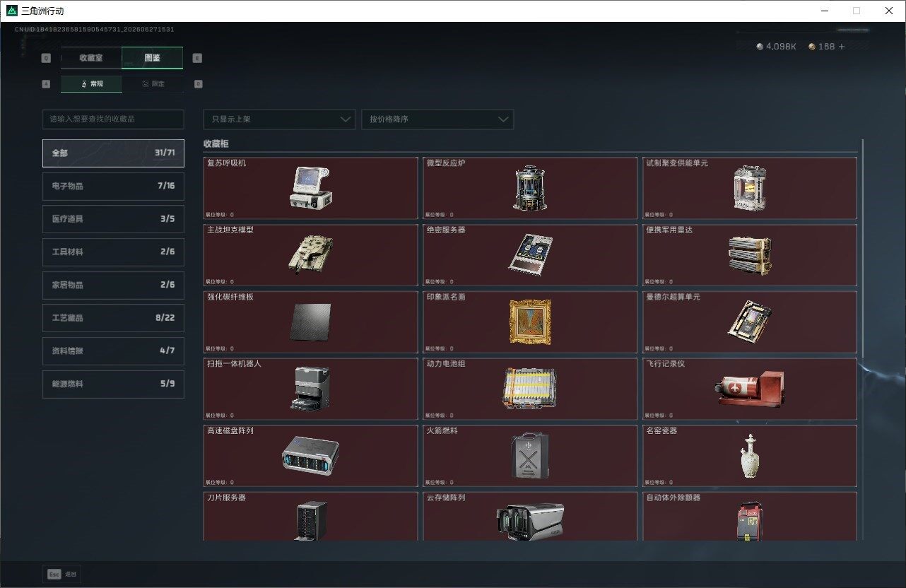Screen dimensions: 906x588
Task: Select the 高速磁盘阵列 disk array icon
Action: pyautogui.click(x=310, y=456)
